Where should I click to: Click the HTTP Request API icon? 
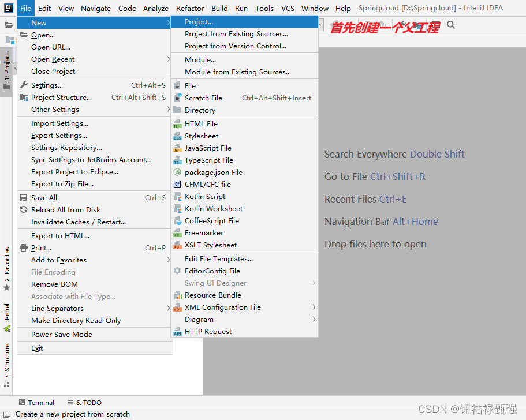(177, 332)
